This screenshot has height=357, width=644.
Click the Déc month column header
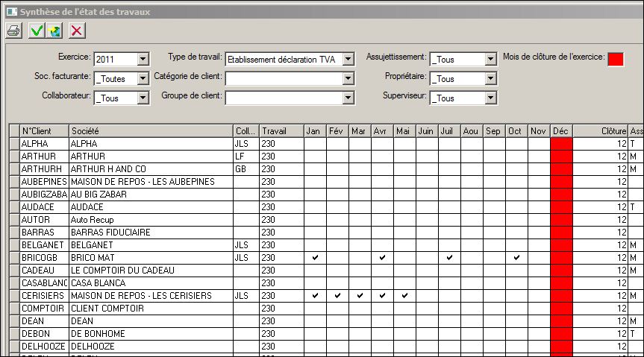click(560, 131)
